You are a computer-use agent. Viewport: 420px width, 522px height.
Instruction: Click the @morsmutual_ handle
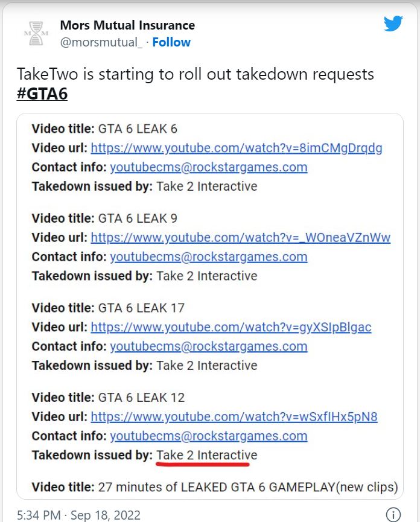(101, 42)
